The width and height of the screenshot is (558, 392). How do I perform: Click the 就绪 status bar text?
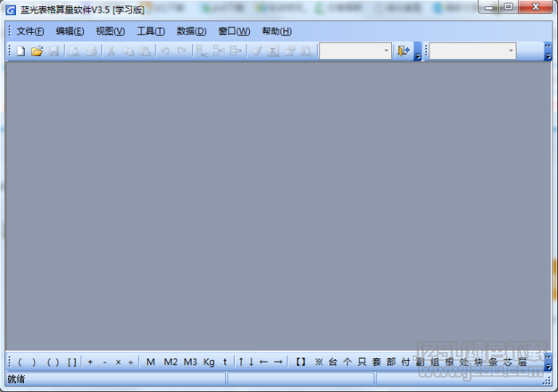pyautogui.click(x=16, y=379)
